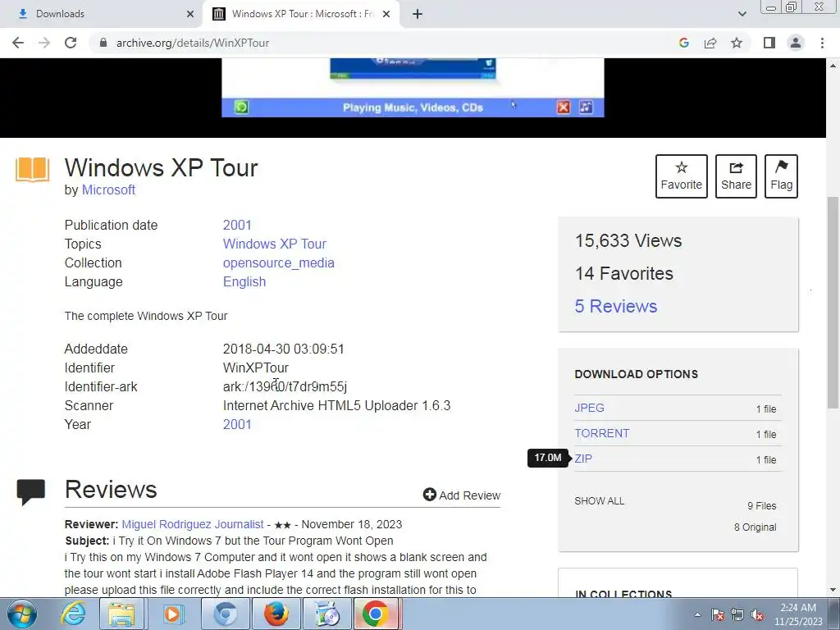Open the English language link
840x630 pixels.
pos(244,282)
